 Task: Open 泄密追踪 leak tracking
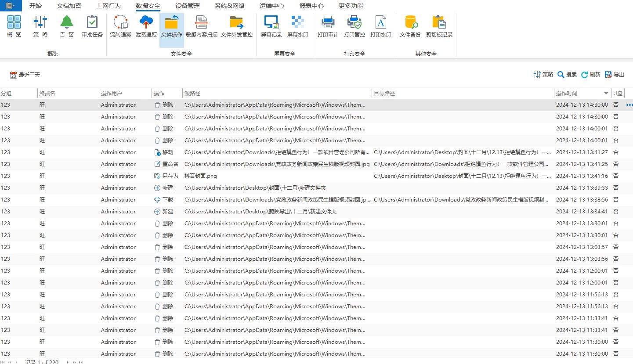click(x=146, y=26)
